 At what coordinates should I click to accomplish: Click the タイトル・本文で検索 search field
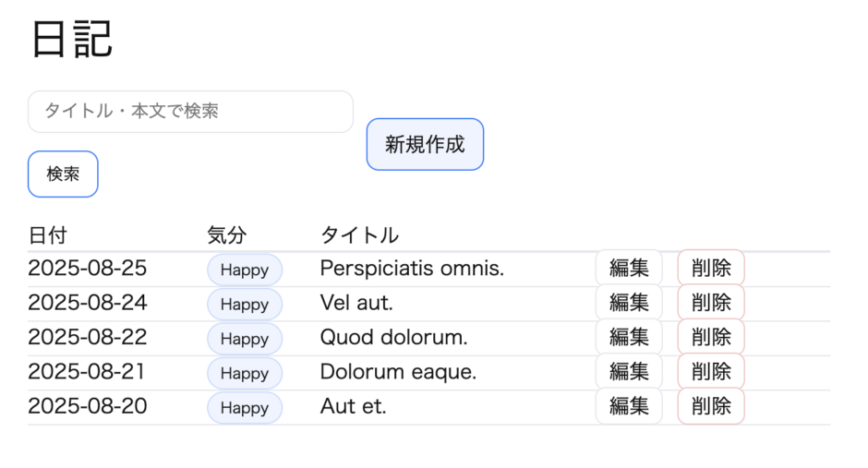pos(190,112)
